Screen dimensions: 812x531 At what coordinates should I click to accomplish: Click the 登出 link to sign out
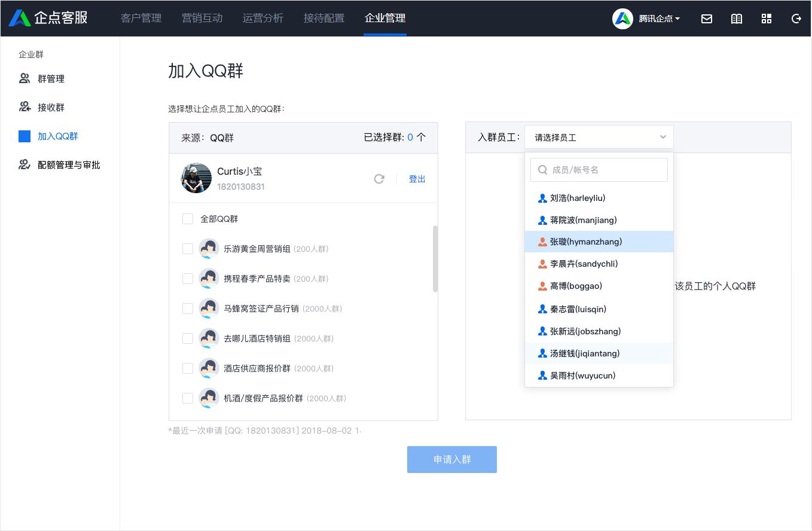tap(417, 178)
